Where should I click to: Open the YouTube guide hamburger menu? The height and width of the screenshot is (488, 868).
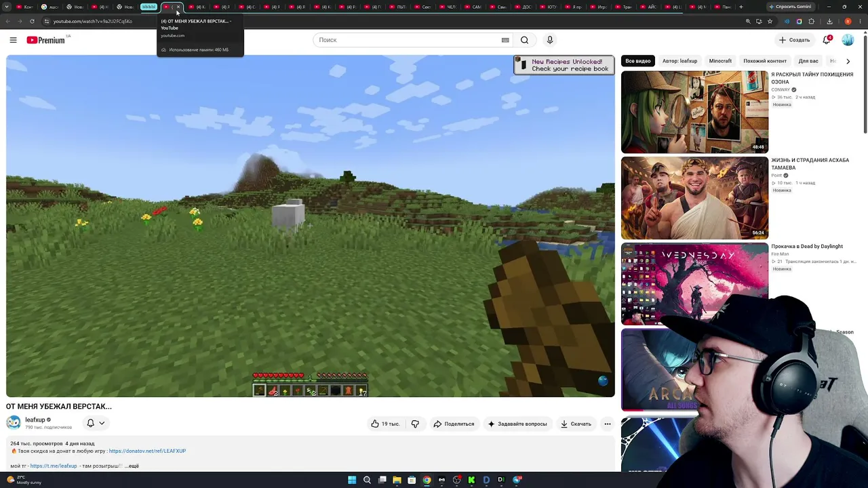[13, 40]
